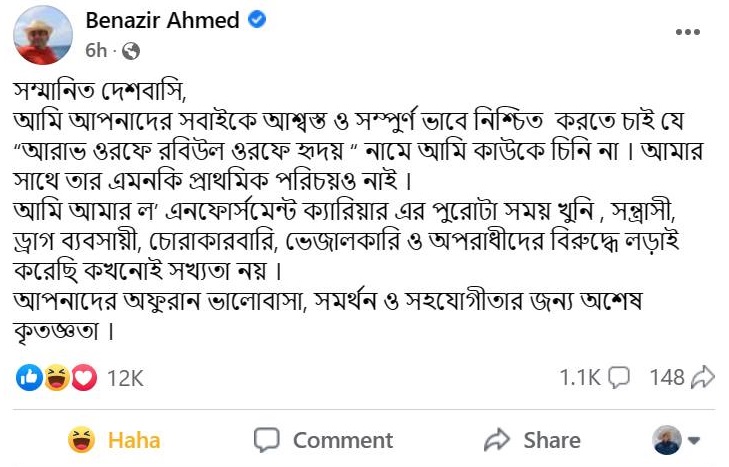Click the small commenting-as profile avatar
Viewport: 729px width, 467px height.
click(x=667, y=440)
